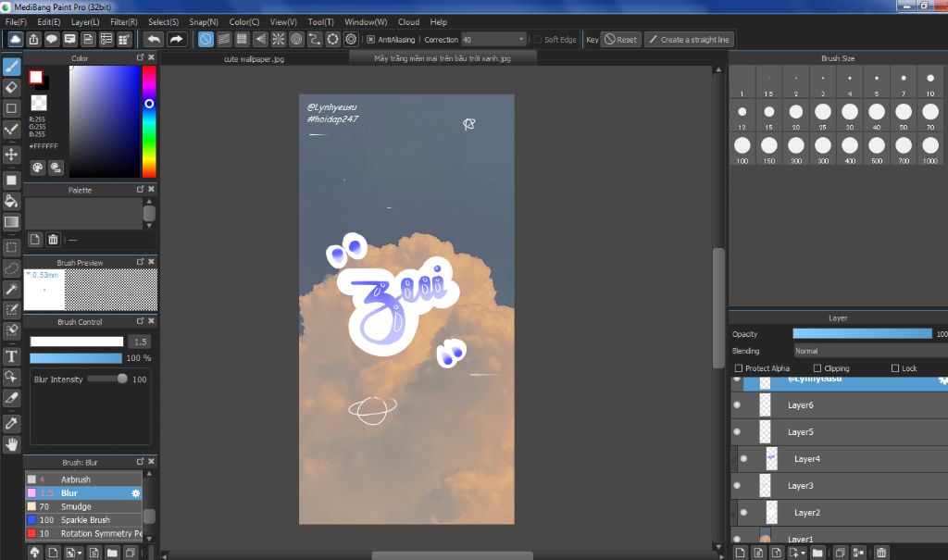Viewport: 948px width, 560px height.
Task: Add a new folder in brush panel
Action: coord(112,553)
